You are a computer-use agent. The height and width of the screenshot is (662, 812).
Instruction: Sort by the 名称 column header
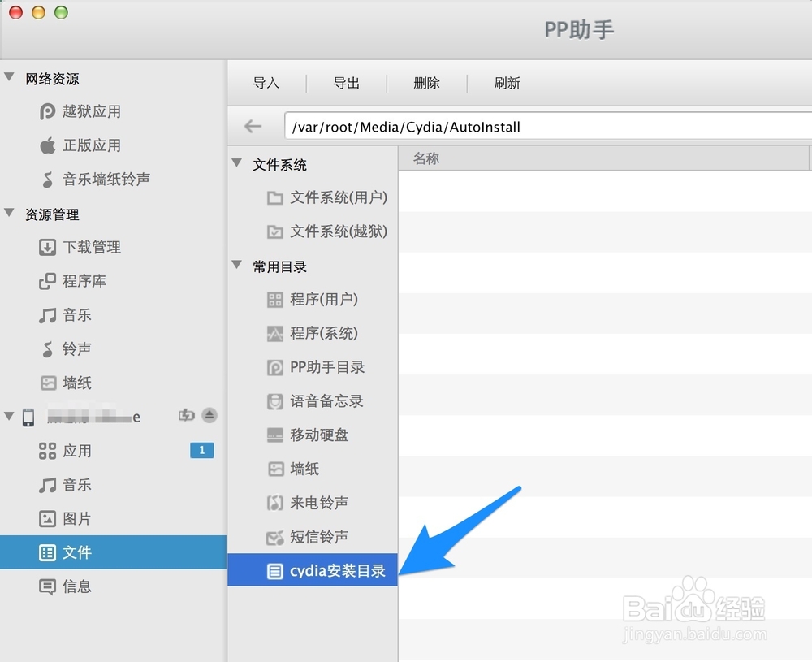603,158
